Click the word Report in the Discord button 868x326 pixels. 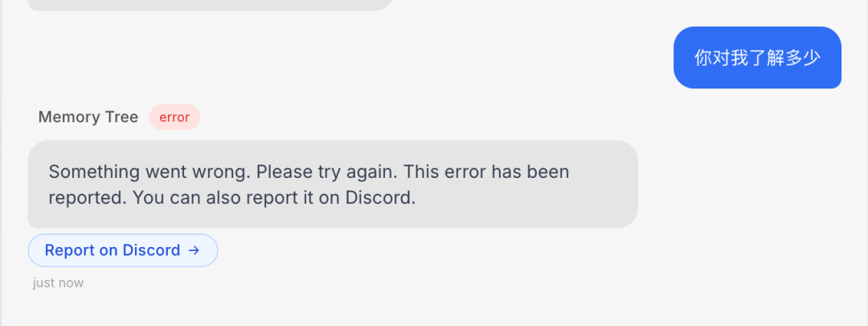tap(69, 250)
